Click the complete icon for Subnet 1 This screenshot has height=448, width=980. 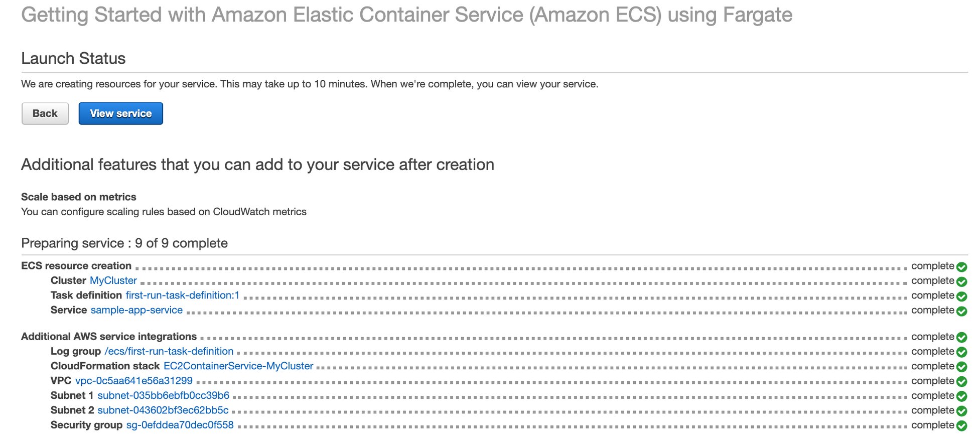pos(961,395)
